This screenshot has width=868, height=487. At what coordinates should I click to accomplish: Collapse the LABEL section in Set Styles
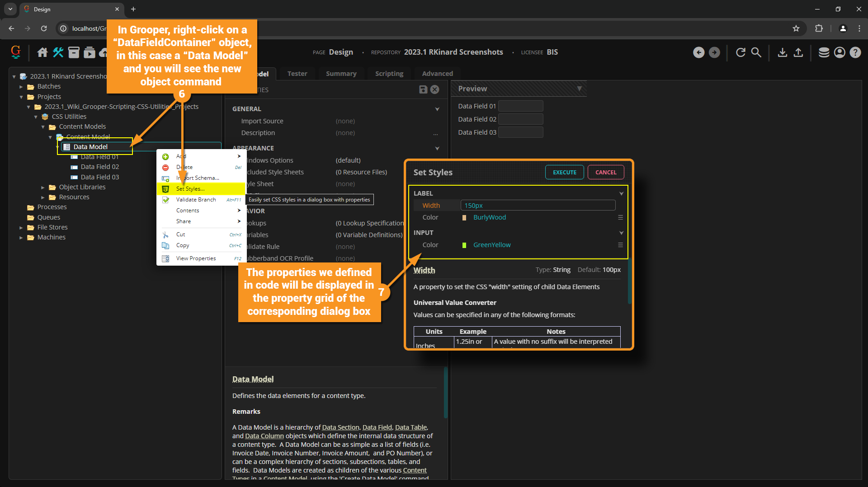[621, 193]
